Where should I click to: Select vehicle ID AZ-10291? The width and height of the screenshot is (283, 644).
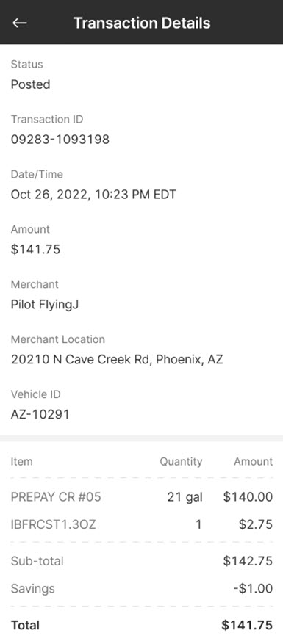(x=40, y=414)
